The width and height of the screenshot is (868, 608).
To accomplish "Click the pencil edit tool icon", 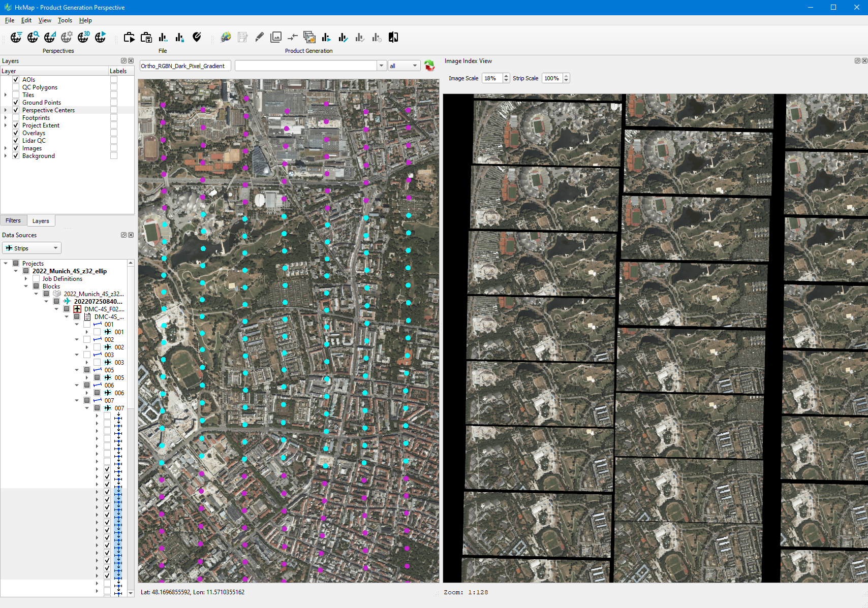I will click(x=259, y=37).
